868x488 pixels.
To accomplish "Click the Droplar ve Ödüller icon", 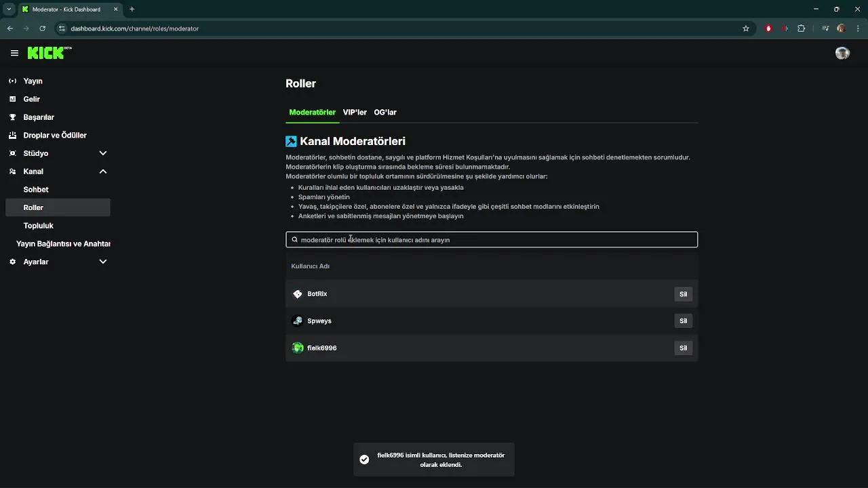I will pyautogui.click(x=12, y=135).
